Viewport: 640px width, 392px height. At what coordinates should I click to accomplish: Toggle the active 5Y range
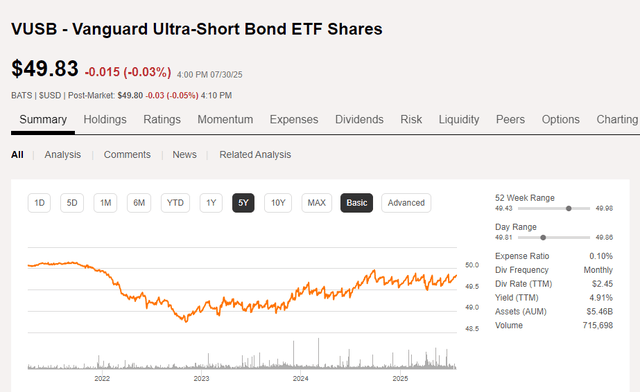point(243,203)
